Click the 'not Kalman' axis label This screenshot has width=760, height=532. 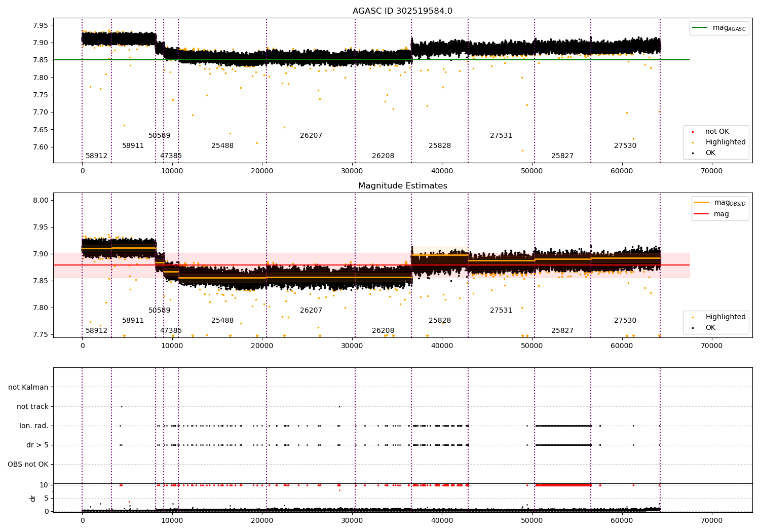click(x=28, y=388)
